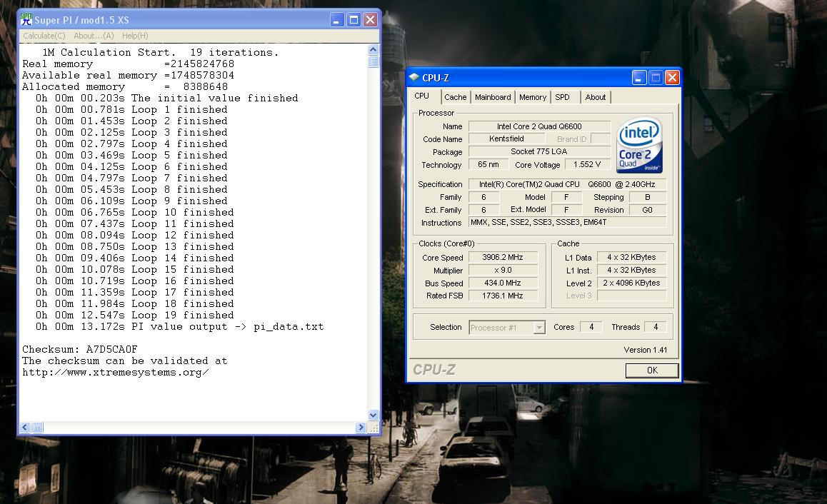
Task: Open the Processor #1 selection dropdown
Action: 539,328
